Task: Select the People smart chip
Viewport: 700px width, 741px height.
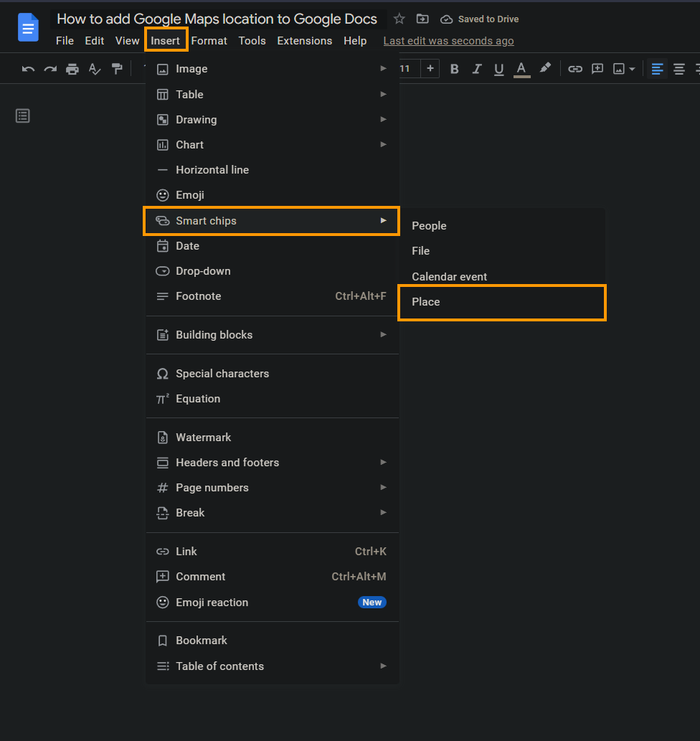Action: pyautogui.click(x=503, y=226)
